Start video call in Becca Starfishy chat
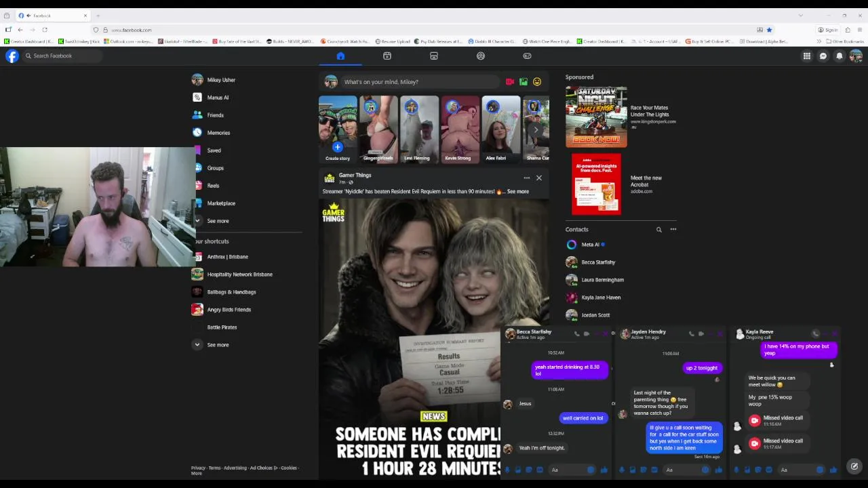Viewport: 868px width, 488px height. point(587,333)
